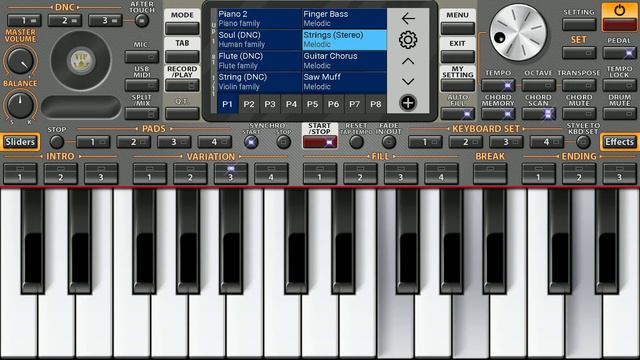This screenshot has width=640, height=360.
Task: Adjust the Balance knob
Action: coord(20,105)
